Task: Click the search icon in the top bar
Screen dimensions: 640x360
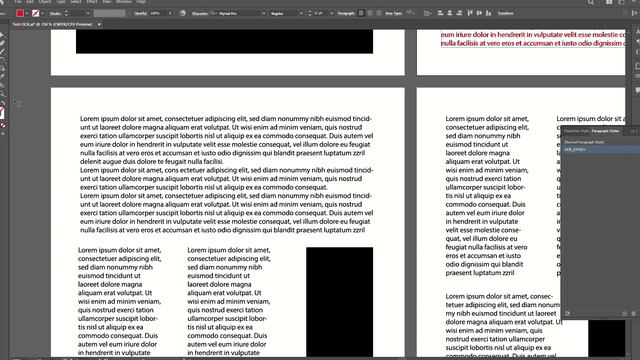Action: pos(591,2)
